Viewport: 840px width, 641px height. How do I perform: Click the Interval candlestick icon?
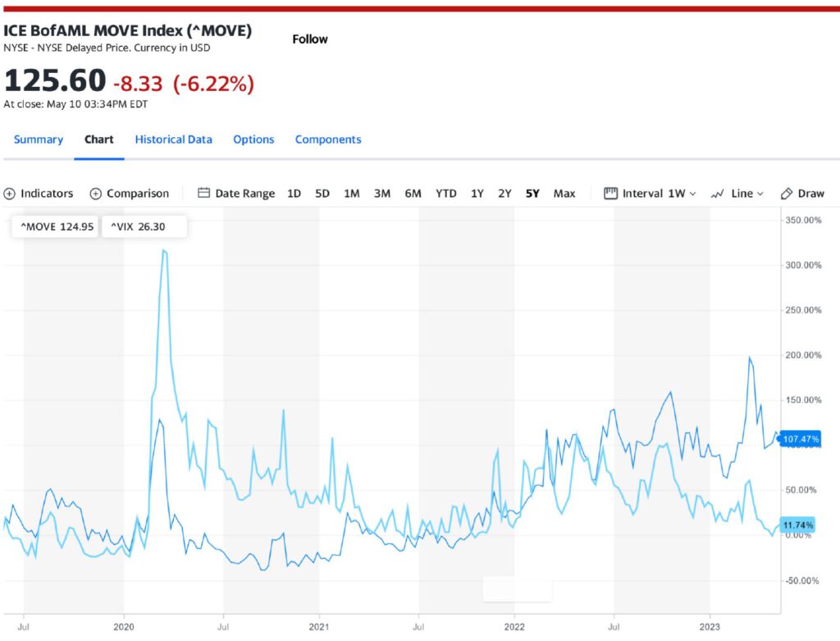610,193
